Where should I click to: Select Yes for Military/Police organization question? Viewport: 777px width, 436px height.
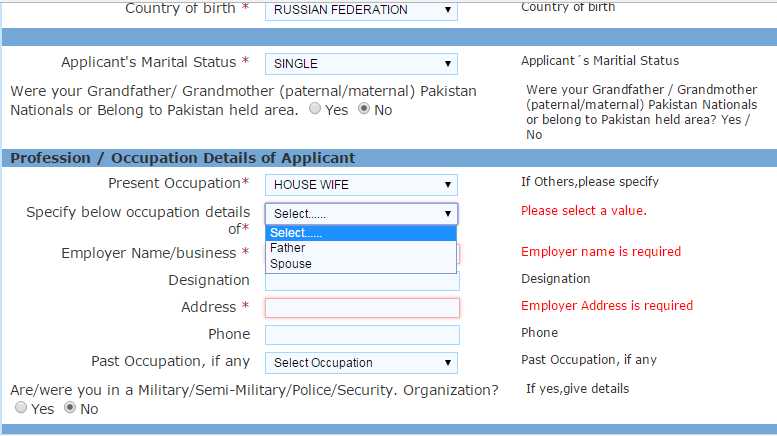click(x=21, y=408)
